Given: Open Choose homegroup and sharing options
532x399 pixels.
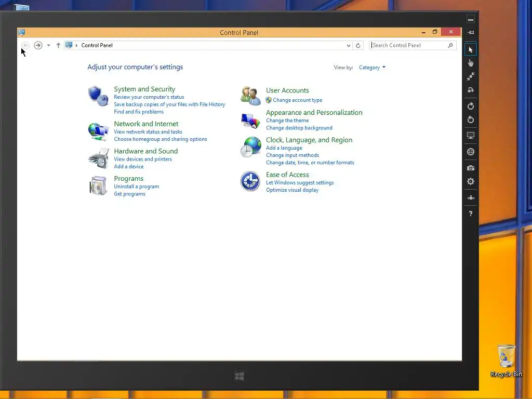Looking at the screenshot, I should coord(161,139).
